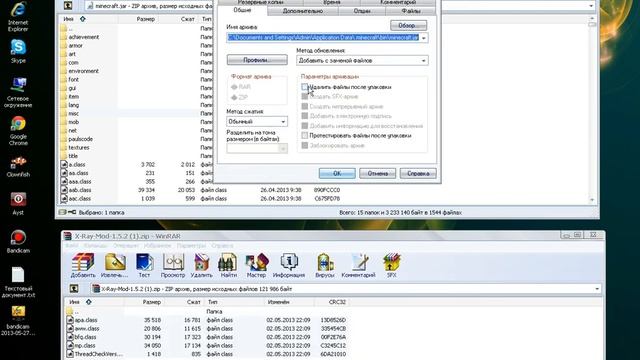This screenshot has height=360, width=640.
Task: Click the Тест toolbar icon
Action: (144, 265)
